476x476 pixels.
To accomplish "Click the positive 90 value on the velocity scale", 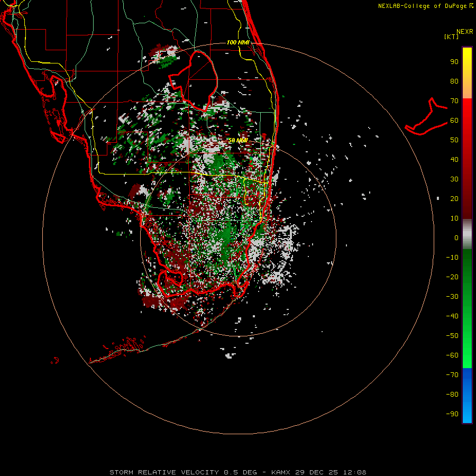I will pyautogui.click(x=454, y=62).
